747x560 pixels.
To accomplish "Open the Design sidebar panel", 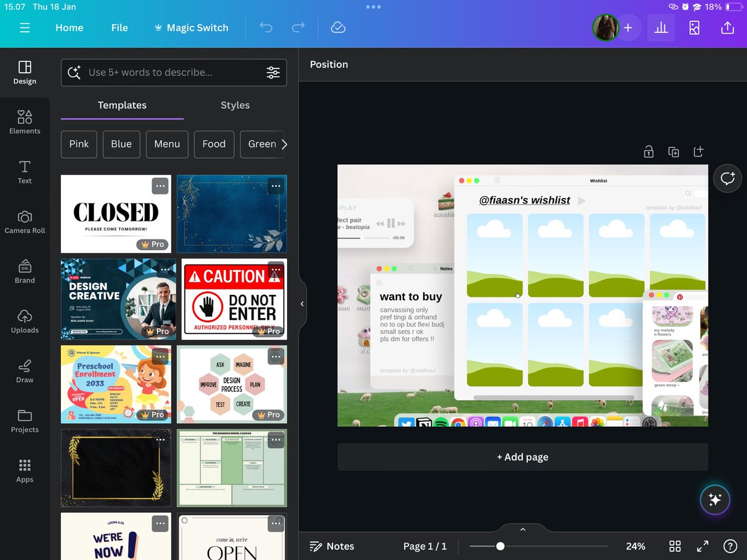I will click(x=25, y=73).
